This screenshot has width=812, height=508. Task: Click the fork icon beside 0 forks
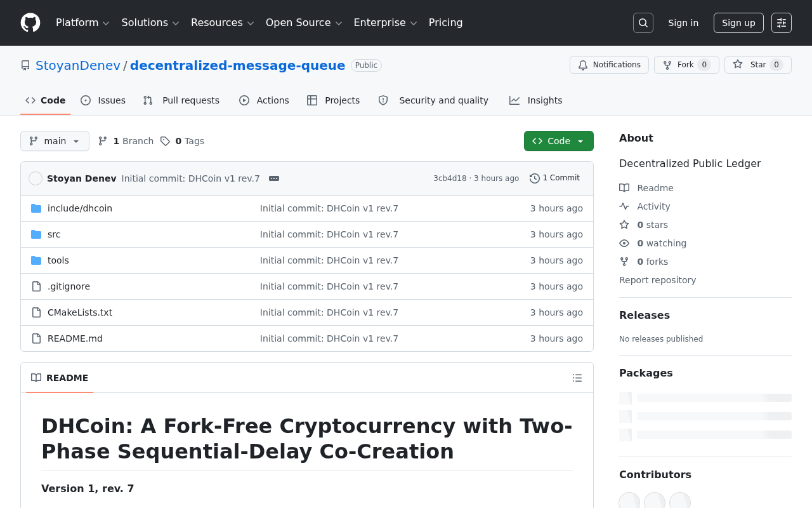click(624, 262)
